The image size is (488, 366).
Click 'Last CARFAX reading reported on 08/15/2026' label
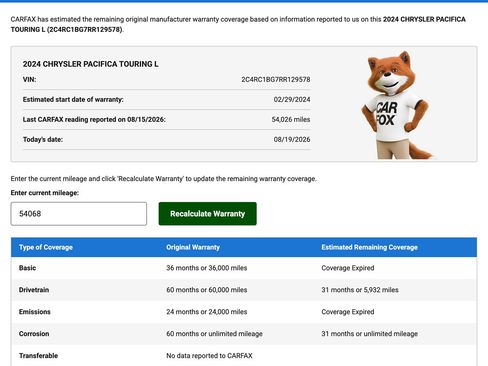point(94,119)
